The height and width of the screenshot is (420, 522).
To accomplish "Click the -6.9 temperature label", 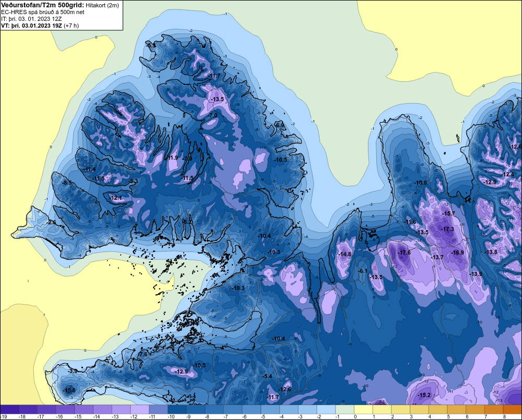I will (x=280, y=125).
